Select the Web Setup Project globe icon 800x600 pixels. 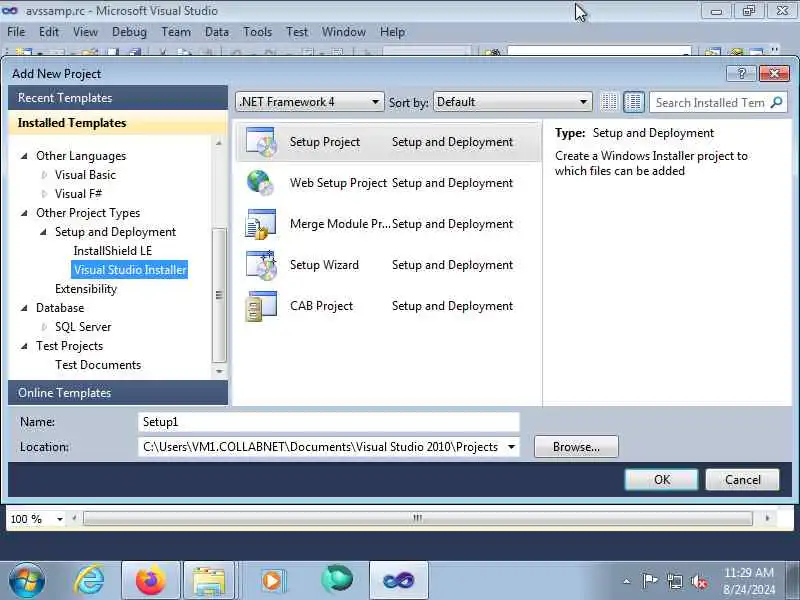point(260,183)
